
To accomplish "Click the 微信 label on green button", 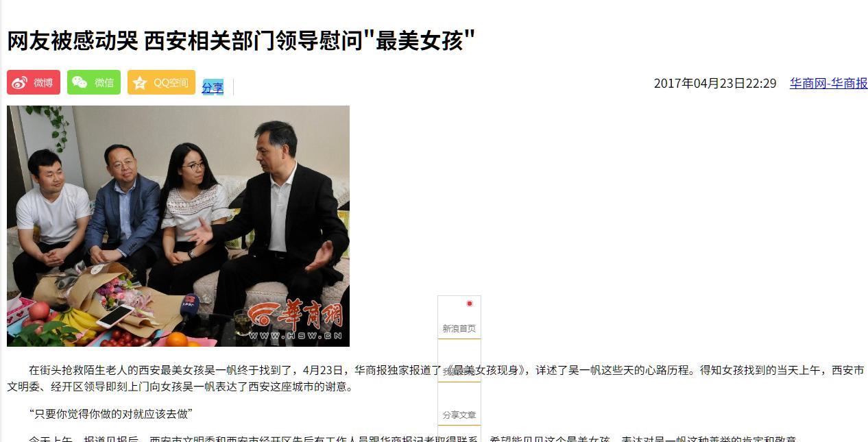I will [x=104, y=83].
